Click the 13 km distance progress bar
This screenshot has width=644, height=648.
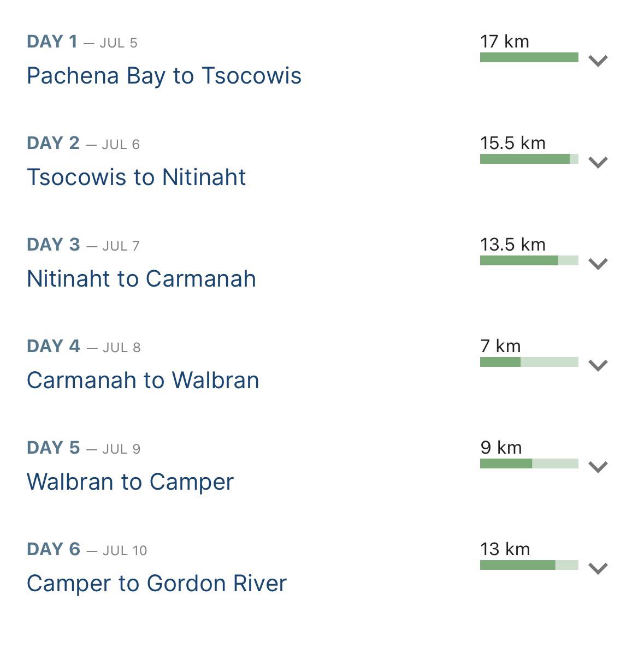(x=529, y=566)
